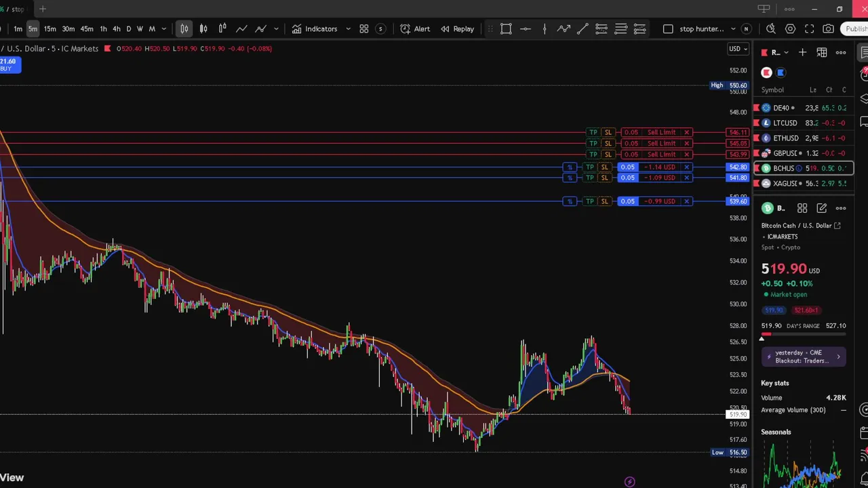Toggle the red flag next to chart title

click(107, 48)
